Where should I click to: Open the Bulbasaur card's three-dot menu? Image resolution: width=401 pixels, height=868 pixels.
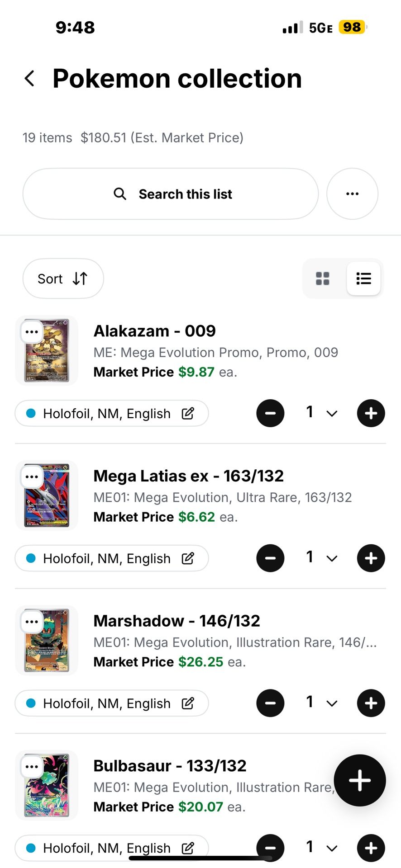coord(32,767)
